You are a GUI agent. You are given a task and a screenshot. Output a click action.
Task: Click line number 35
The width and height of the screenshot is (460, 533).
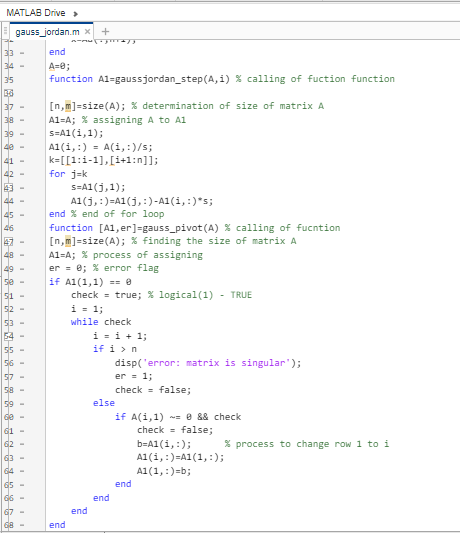point(9,80)
